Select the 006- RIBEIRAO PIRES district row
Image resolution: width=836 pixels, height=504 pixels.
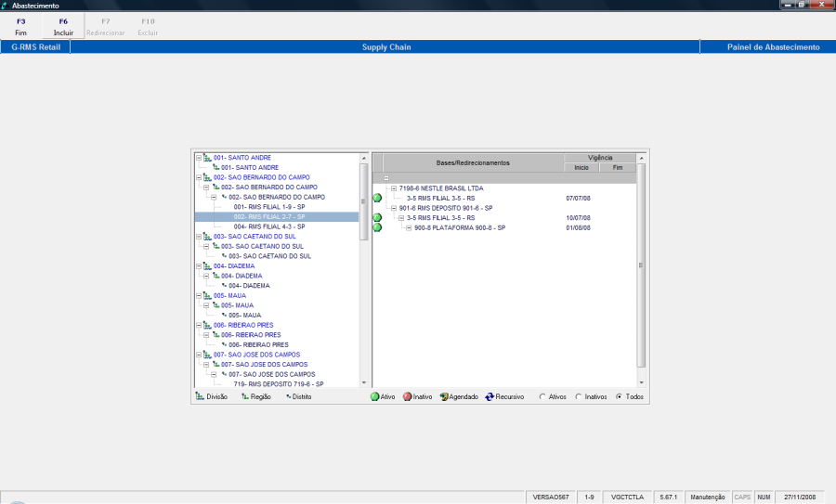click(258, 344)
